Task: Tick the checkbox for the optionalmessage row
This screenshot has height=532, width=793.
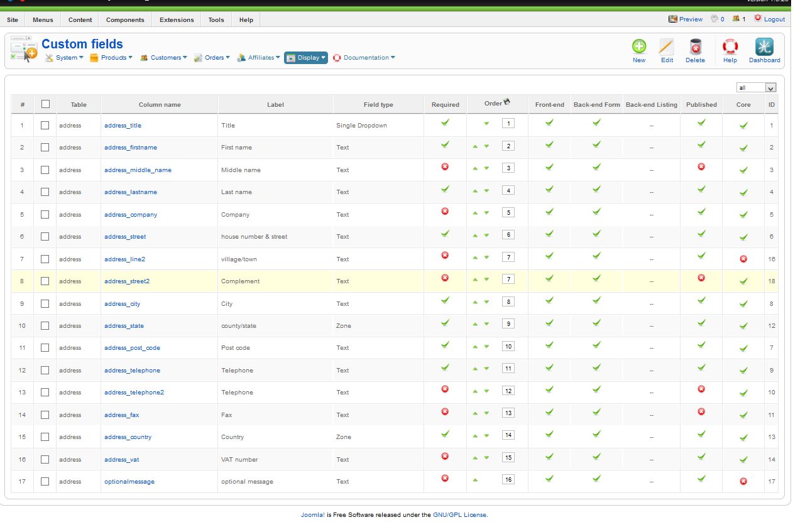Action: click(45, 481)
